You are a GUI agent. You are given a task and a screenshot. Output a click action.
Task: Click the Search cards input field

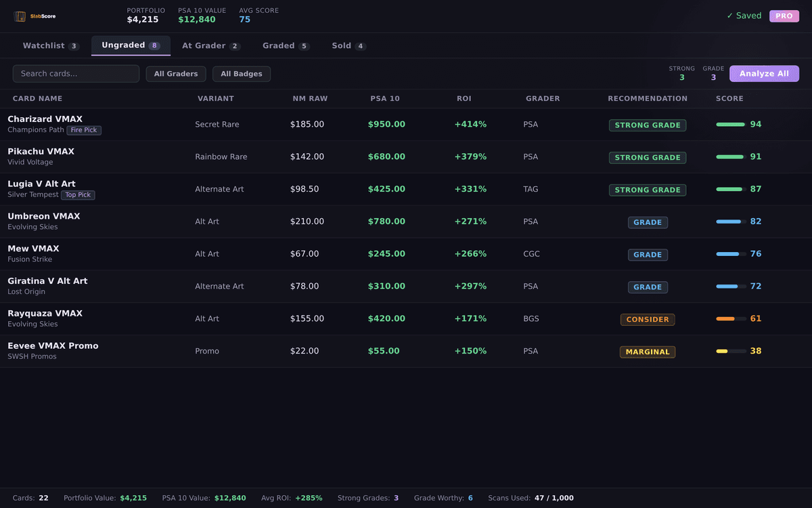[x=76, y=73]
